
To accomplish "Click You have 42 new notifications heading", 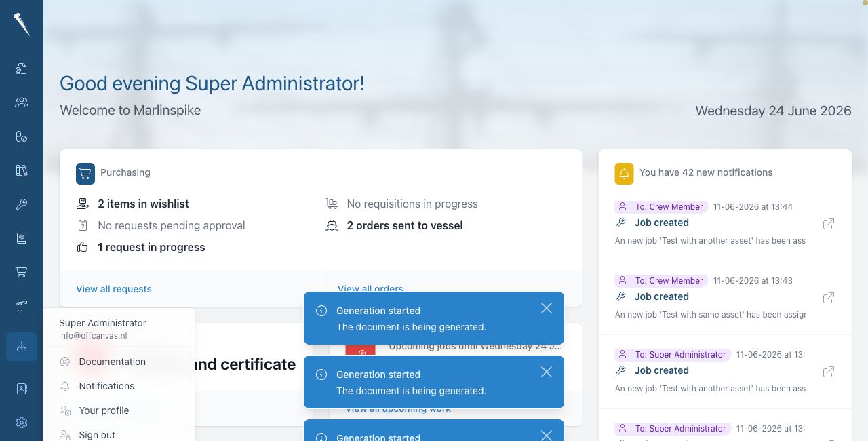I will coord(706,172).
